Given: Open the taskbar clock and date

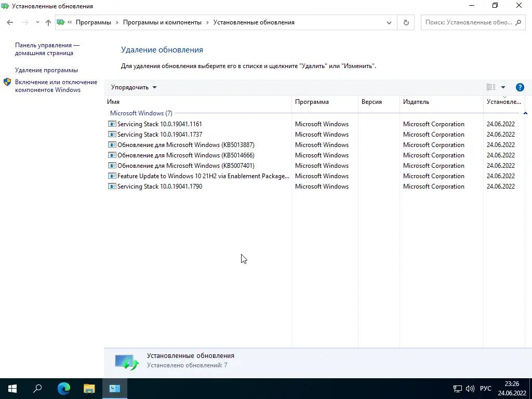Looking at the screenshot, I should click(512, 389).
